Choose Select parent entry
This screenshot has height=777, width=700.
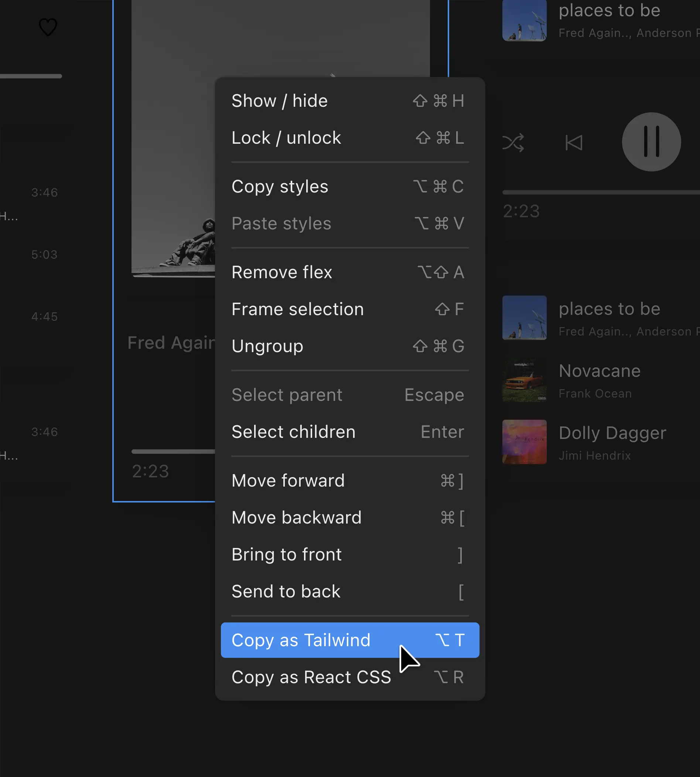(x=350, y=395)
